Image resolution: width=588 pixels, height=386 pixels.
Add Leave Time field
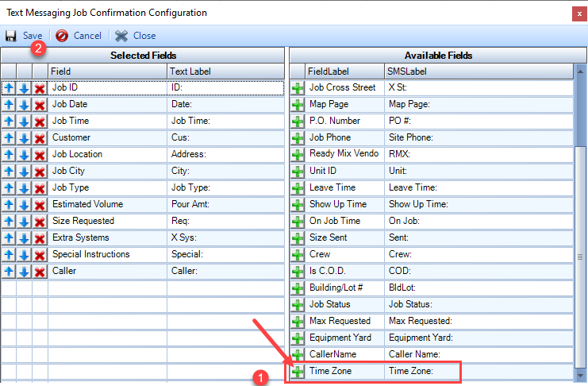(x=298, y=188)
